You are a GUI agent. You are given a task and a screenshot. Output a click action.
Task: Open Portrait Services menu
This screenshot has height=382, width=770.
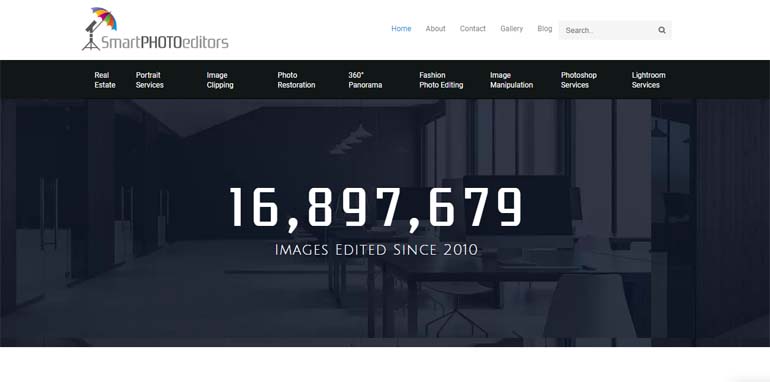click(150, 80)
